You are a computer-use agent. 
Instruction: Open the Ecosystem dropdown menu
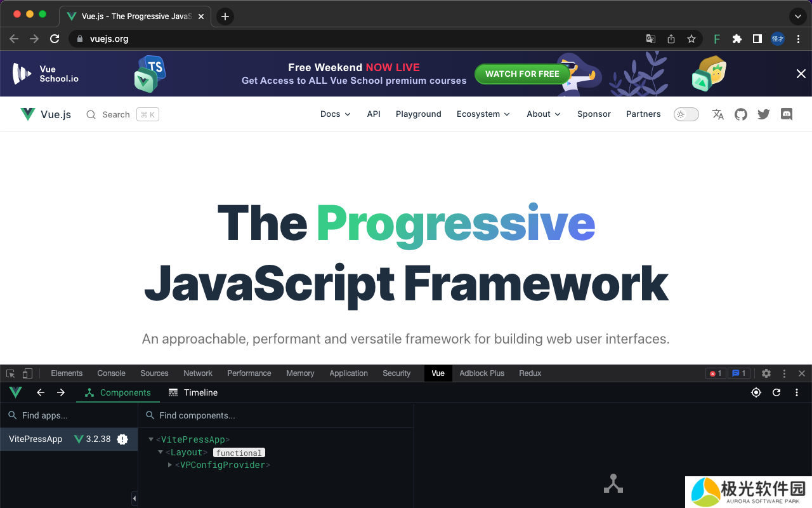(483, 114)
